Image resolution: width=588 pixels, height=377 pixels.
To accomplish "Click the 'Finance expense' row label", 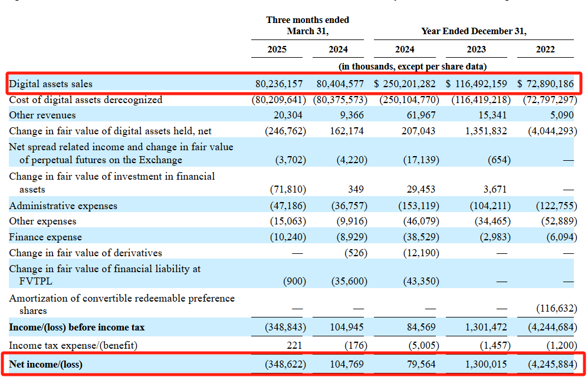I will [x=45, y=237].
